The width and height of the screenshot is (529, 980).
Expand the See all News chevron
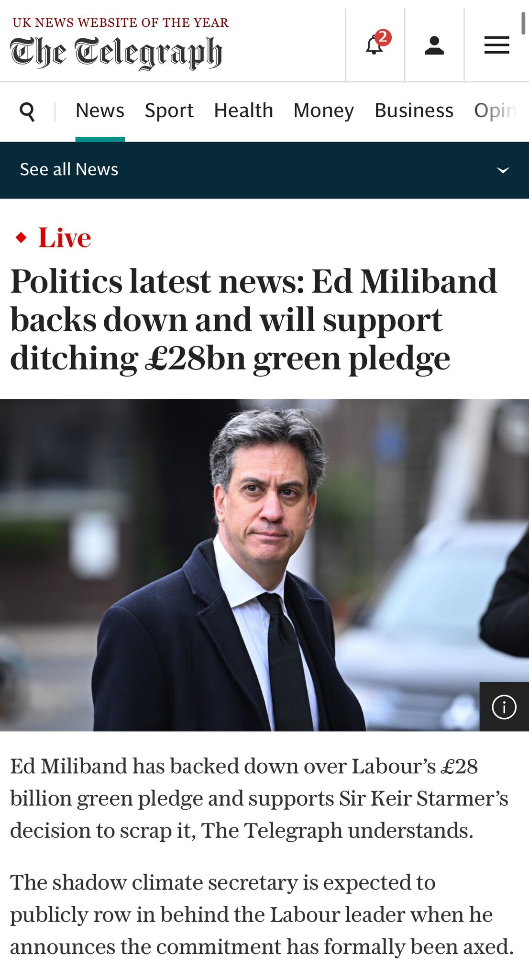click(x=503, y=170)
